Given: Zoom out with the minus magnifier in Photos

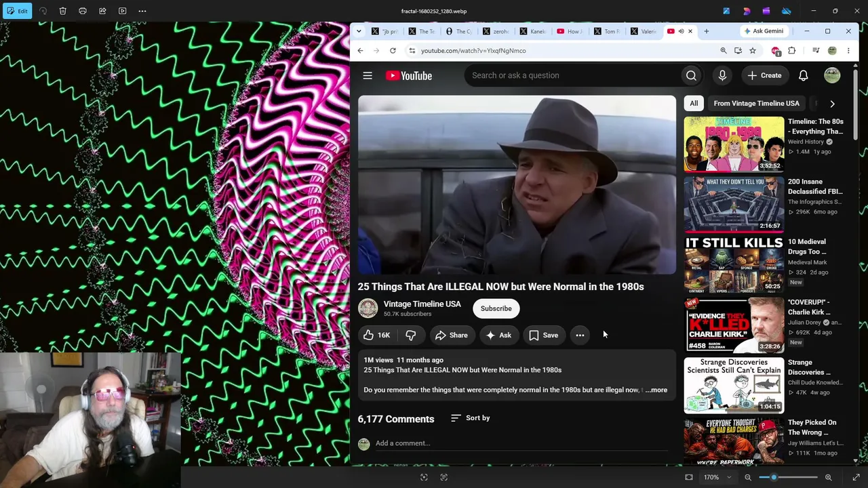Looking at the screenshot, I should click(748, 477).
